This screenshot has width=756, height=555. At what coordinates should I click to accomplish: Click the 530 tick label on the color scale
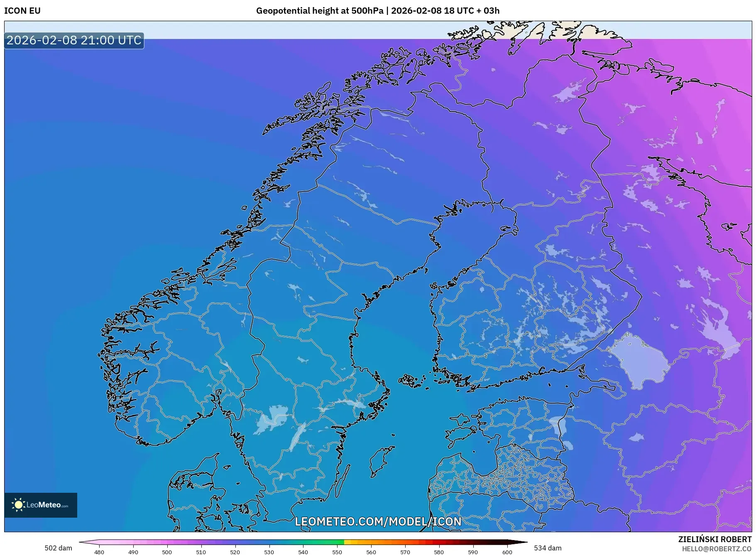[269, 552]
